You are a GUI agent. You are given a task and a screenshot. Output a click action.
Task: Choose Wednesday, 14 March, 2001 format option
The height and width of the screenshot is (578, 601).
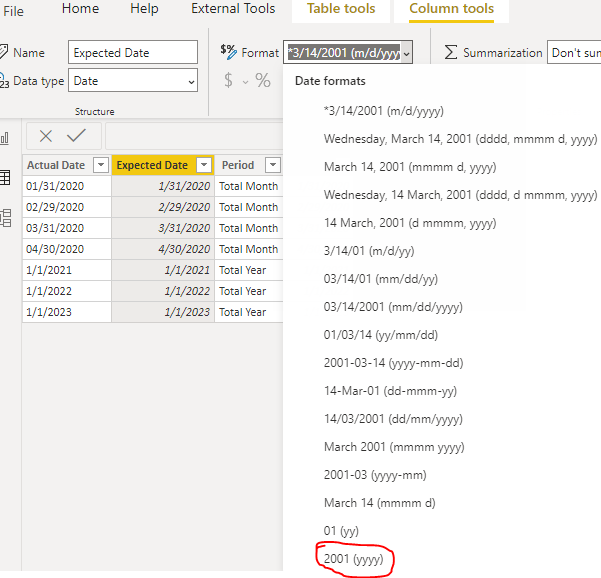point(460,195)
